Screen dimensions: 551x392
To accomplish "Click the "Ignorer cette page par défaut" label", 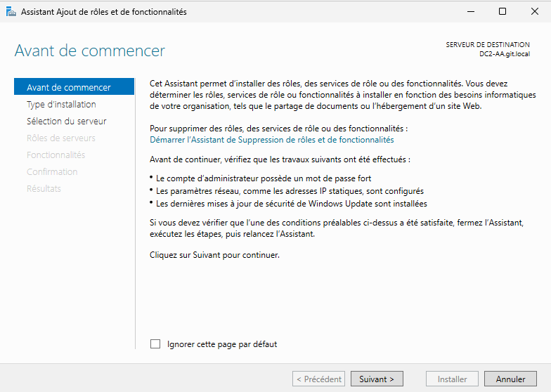I will pyautogui.click(x=222, y=344).
